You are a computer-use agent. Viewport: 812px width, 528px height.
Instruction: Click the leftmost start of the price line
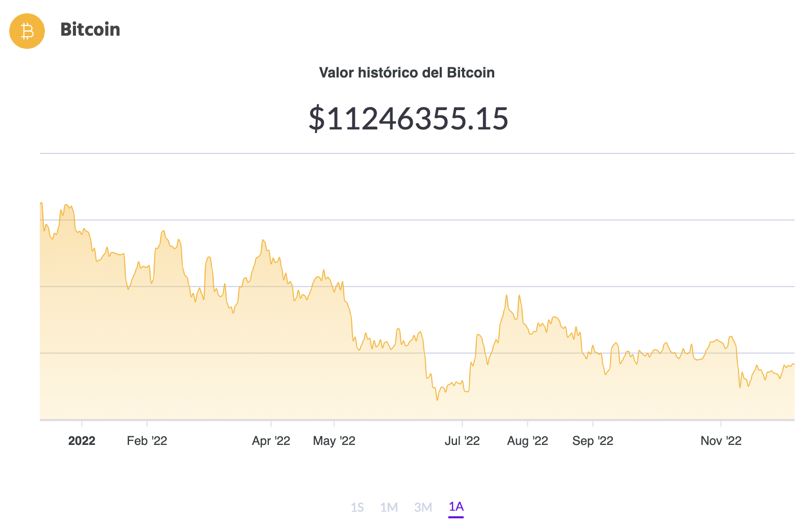[x=41, y=203]
